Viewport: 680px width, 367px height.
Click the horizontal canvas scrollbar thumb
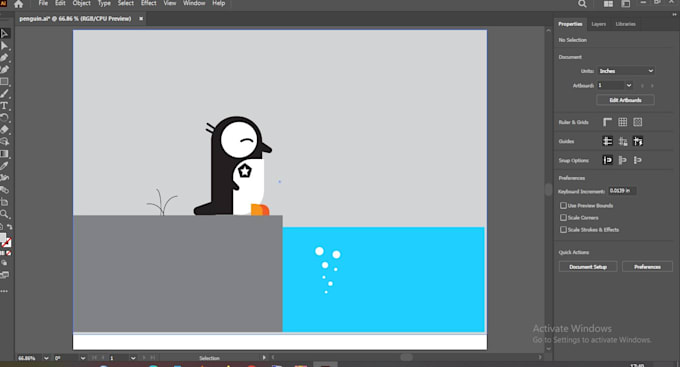point(406,357)
